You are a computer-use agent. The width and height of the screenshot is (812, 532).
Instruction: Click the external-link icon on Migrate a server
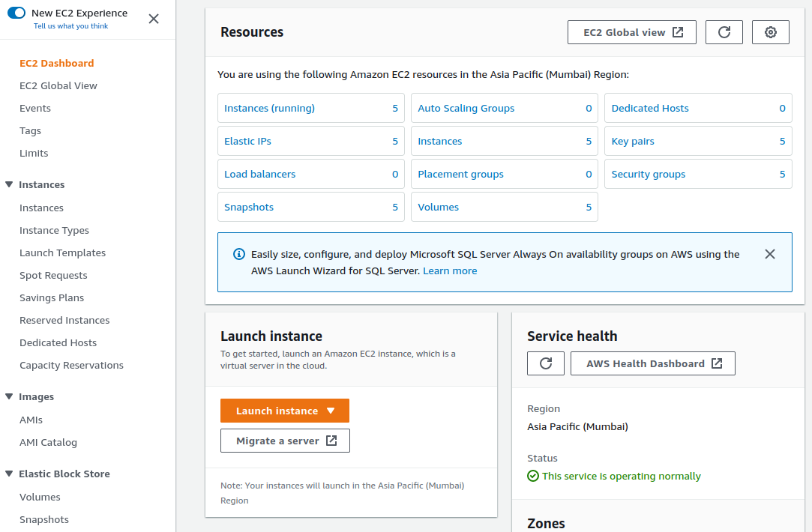click(332, 441)
